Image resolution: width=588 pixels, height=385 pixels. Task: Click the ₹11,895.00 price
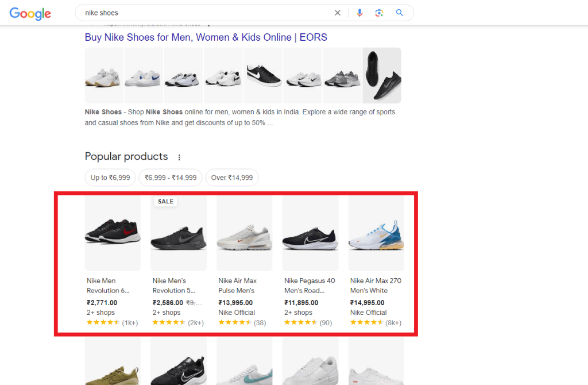coord(301,302)
